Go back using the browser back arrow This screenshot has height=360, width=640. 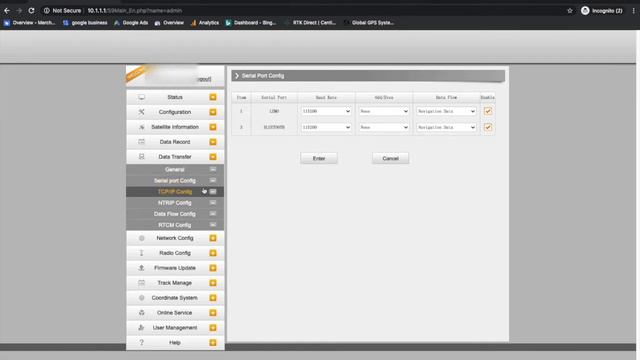click(x=7, y=11)
